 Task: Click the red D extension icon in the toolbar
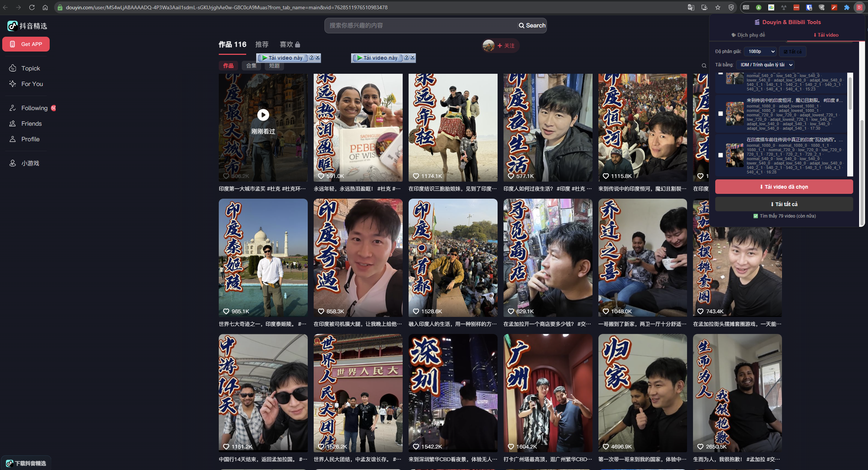click(x=859, y=7)
